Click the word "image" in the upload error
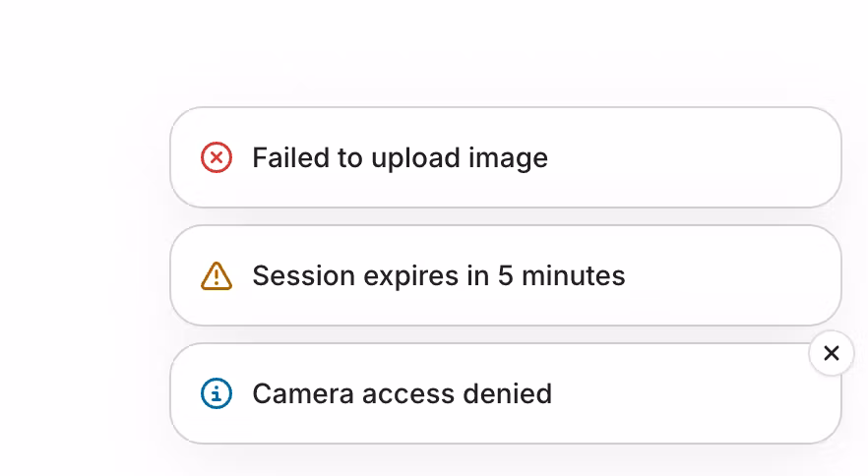 (x=508, y=159)
